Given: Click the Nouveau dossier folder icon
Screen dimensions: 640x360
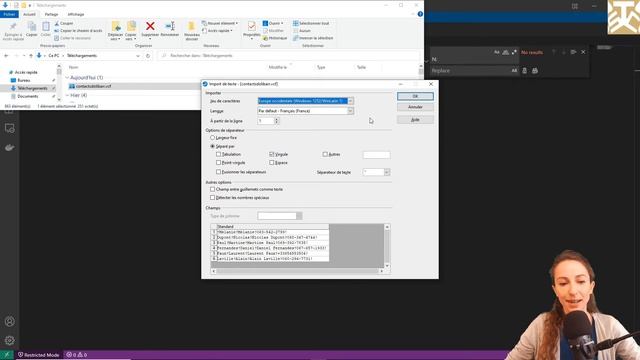Looking at the screenshot, I should click(191, 27).
